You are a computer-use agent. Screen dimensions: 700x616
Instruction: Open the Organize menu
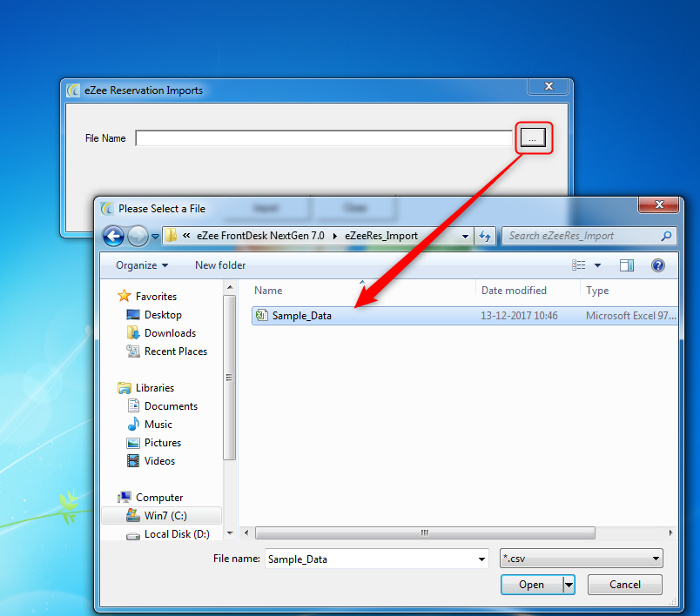pyautogui.click(x=142, y=265)
